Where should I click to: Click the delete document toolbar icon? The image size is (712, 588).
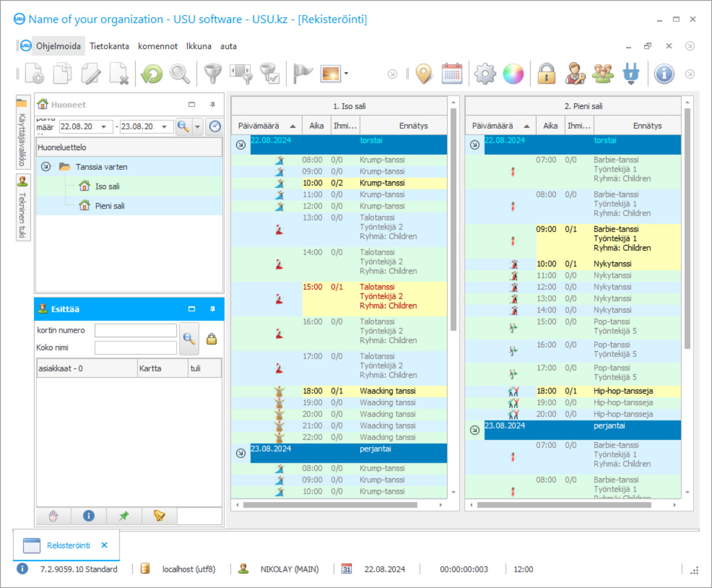pos(119,74)
